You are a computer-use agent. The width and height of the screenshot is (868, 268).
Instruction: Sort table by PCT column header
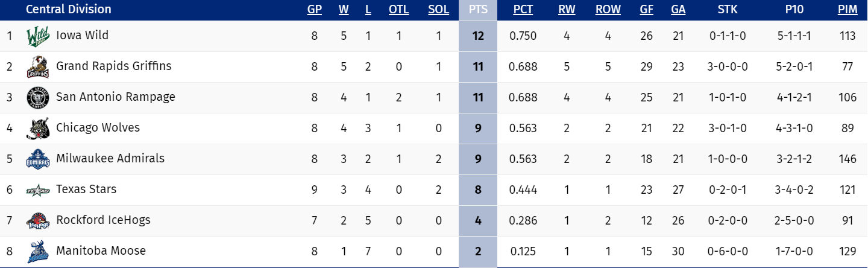tap(523, 10)
